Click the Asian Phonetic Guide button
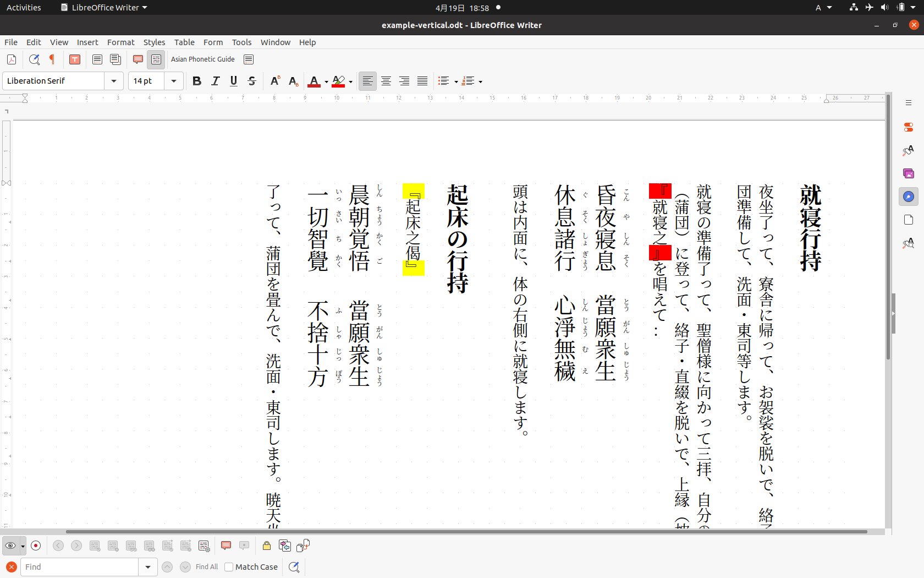 [203, 59]
